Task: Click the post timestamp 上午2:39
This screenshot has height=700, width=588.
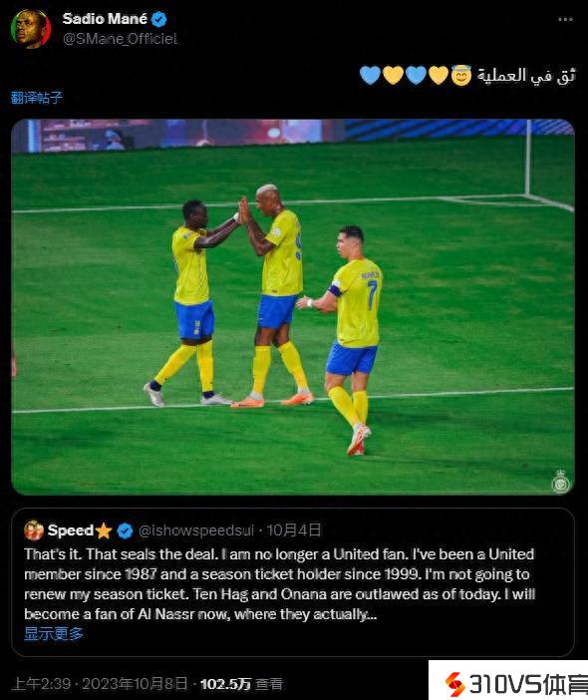Action: (x=41, y=684)
